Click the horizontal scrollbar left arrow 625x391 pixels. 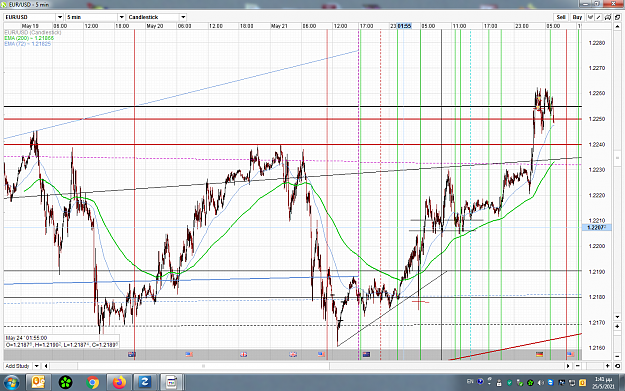tap(46, 365)
